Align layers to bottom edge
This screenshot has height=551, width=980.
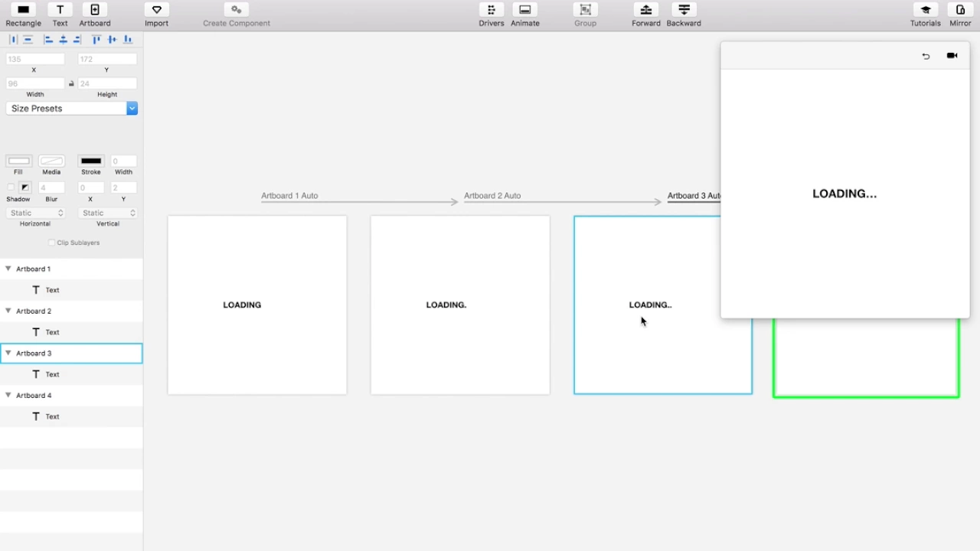click(128, 40)
